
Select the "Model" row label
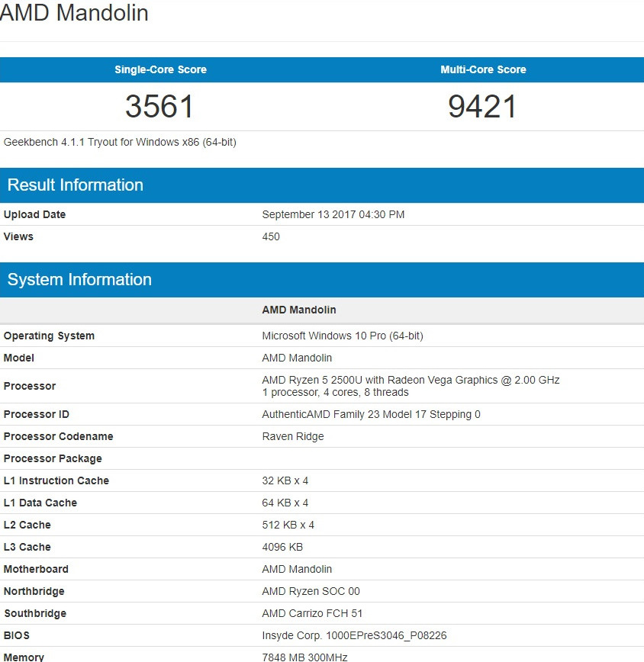pos(18,358)
